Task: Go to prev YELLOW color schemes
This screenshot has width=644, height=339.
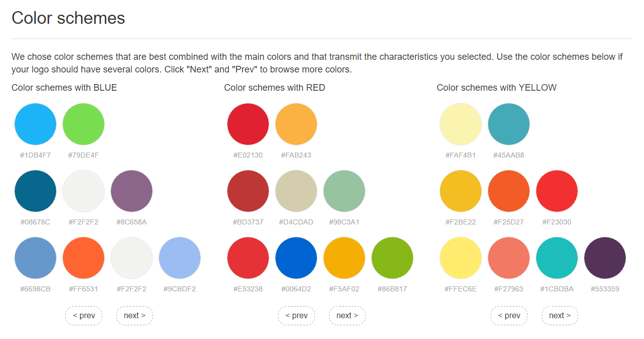Action: (509, 315)
